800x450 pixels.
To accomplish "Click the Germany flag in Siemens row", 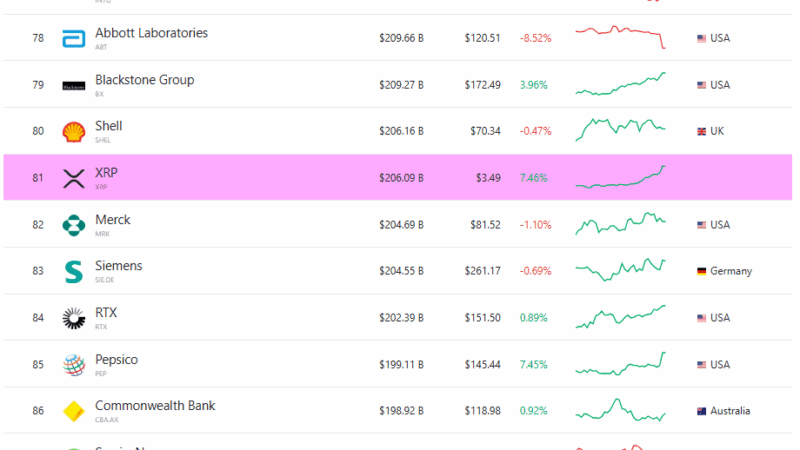I will click(x=702, y=271).
